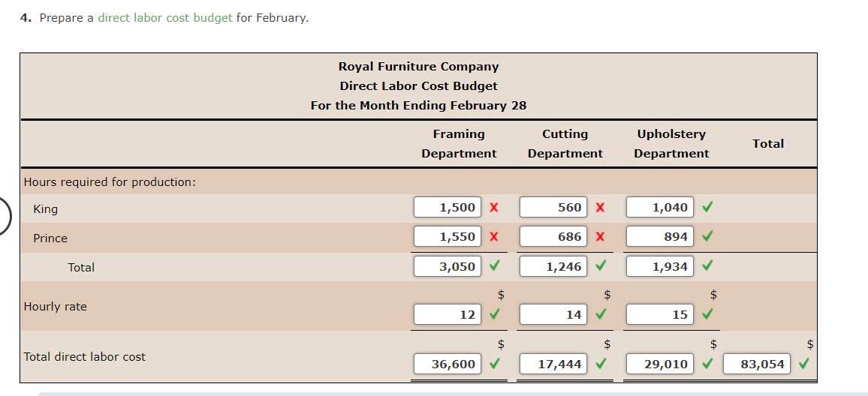Click the Prince Cutting hours field 686
This screenshot has height=396, width=868.
[x=553, y=236]
